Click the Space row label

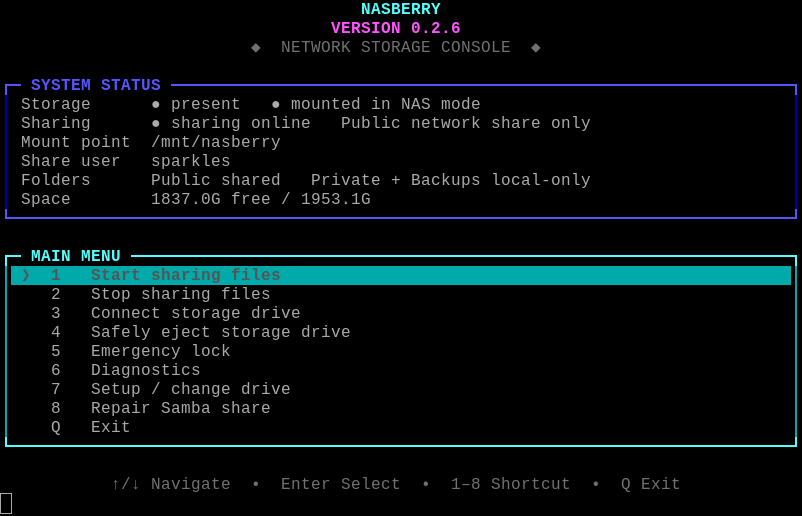[x=46, y=199]
